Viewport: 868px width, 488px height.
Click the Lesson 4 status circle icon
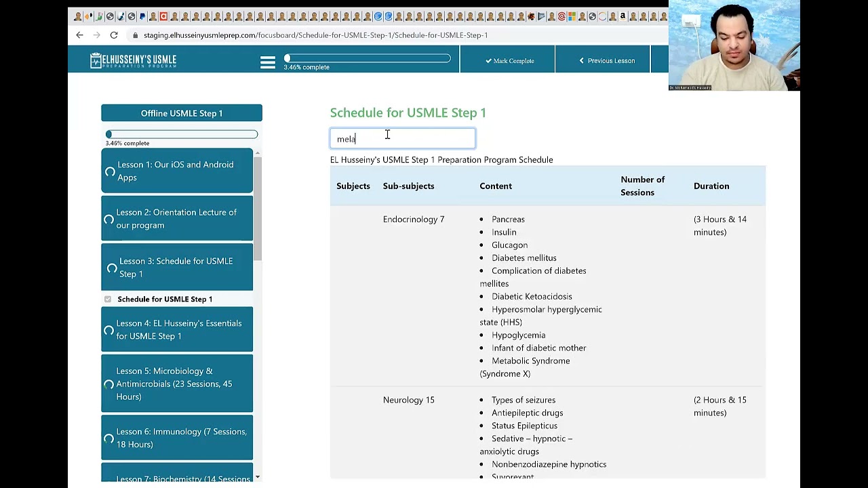point(108,331)
